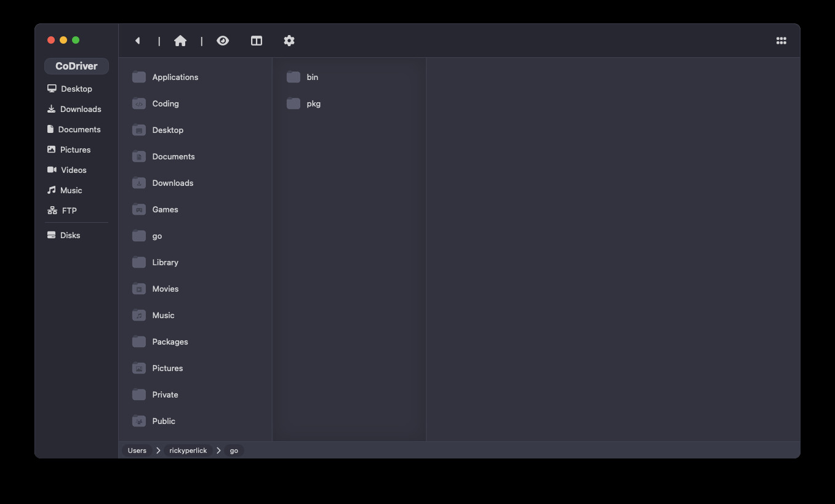This screenshot has height=504, width=835.
Task: Select the Library folder name
Action: click(x=166, y=262)
